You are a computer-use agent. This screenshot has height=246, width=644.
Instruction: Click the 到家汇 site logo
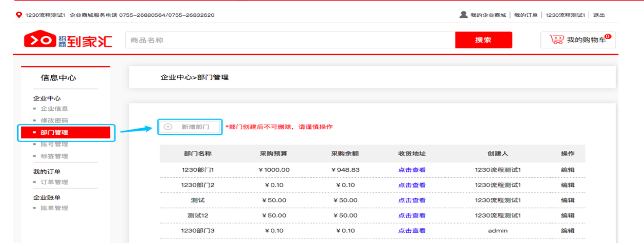tap(68, 40)
